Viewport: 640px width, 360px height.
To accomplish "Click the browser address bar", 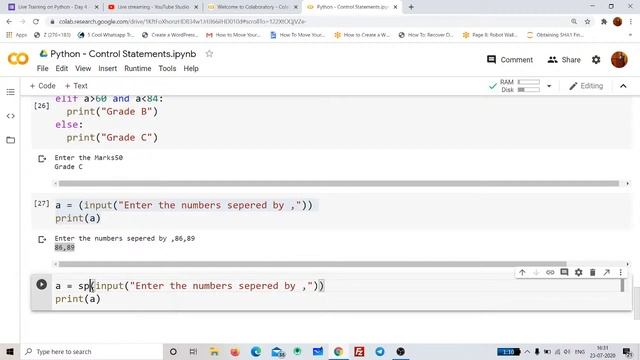I will coord(309,22).
